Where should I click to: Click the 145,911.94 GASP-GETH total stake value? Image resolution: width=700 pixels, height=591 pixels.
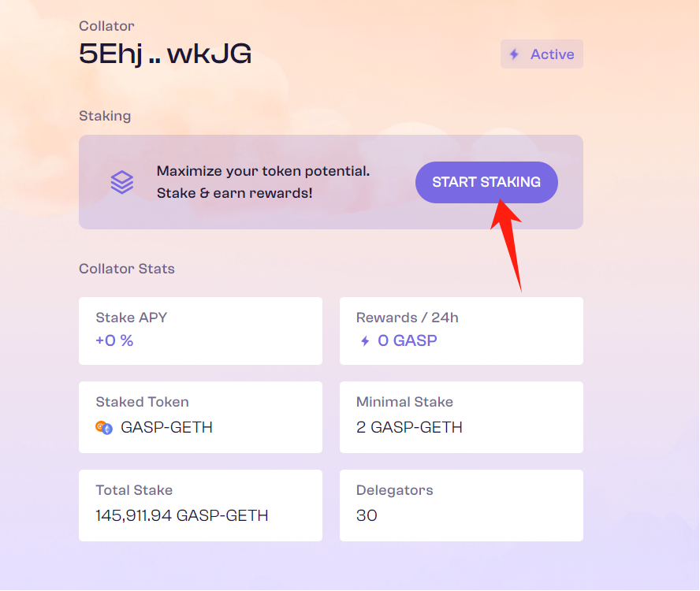click(182, 515)
